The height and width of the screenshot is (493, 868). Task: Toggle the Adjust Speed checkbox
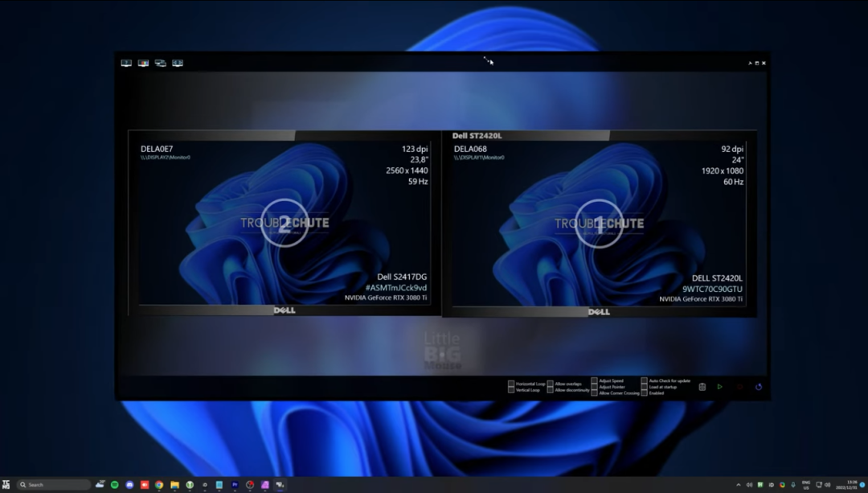pos(594,380)
